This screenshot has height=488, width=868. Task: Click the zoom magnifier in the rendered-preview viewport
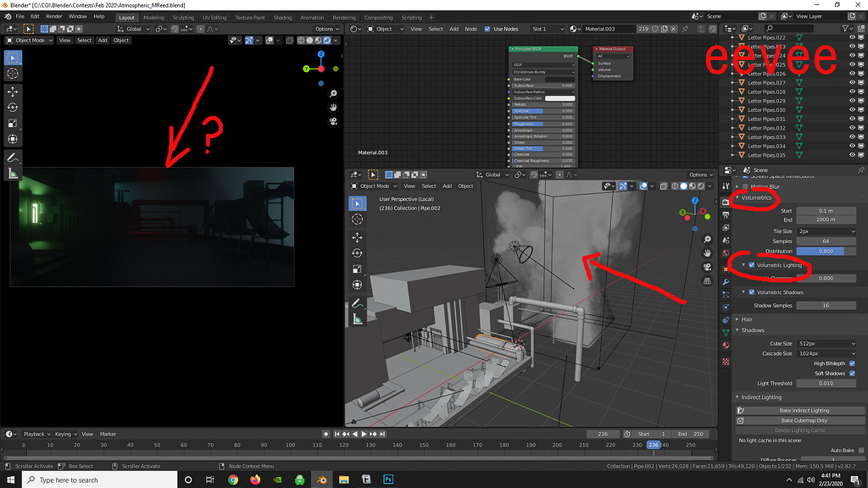pyautogui.click(x=333, y=94)
